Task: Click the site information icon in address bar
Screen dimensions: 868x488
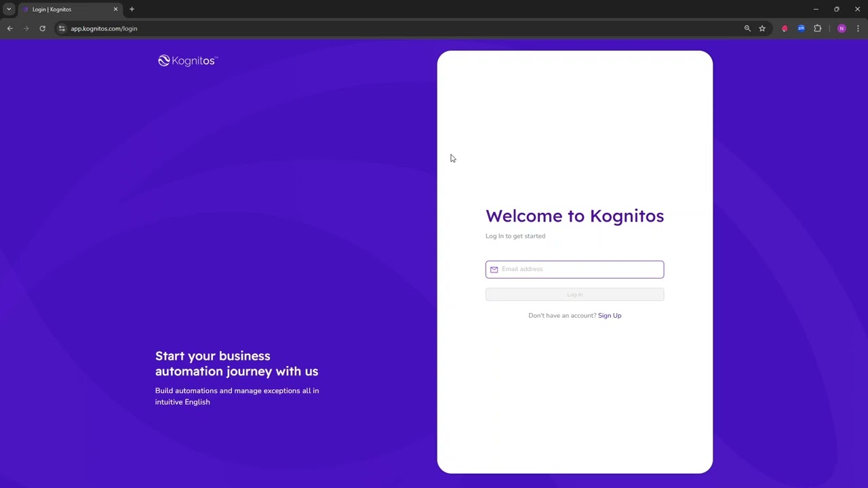Action: point(62,28)
